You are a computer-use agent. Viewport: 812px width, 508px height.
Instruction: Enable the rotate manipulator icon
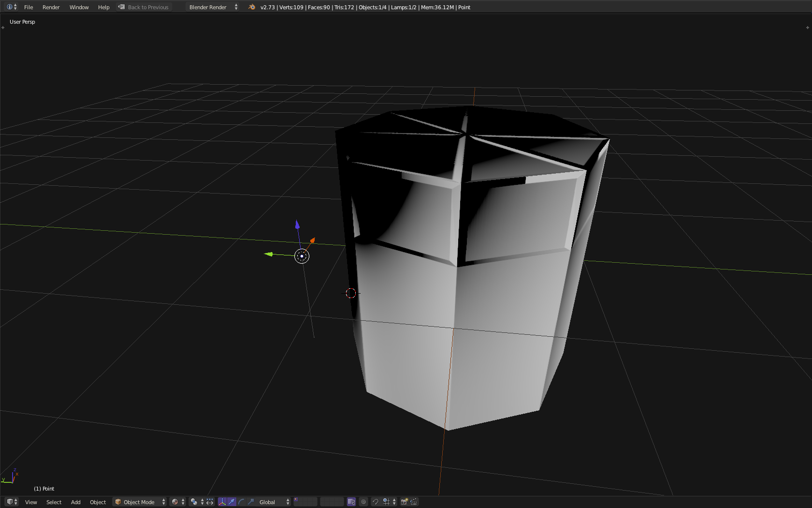tap(241, 502)
